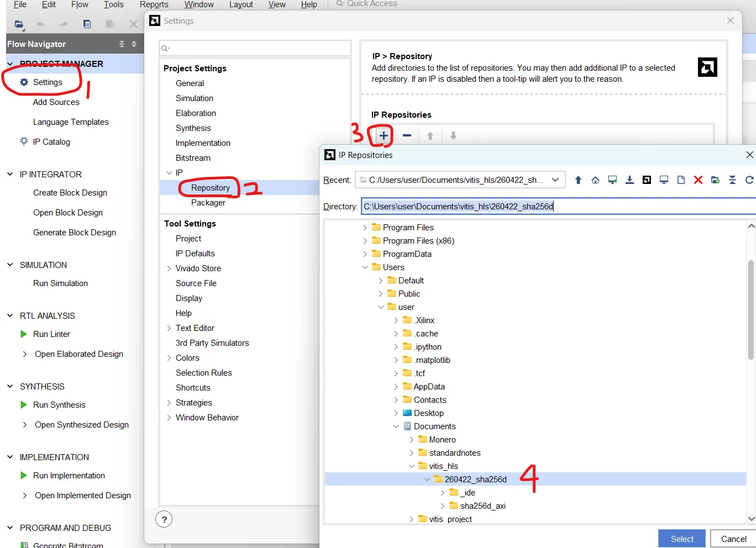Click Create Block Design in Flow Navigator
Image resolution: width=756 pixels, height=548 pixels.
[70, 193]
